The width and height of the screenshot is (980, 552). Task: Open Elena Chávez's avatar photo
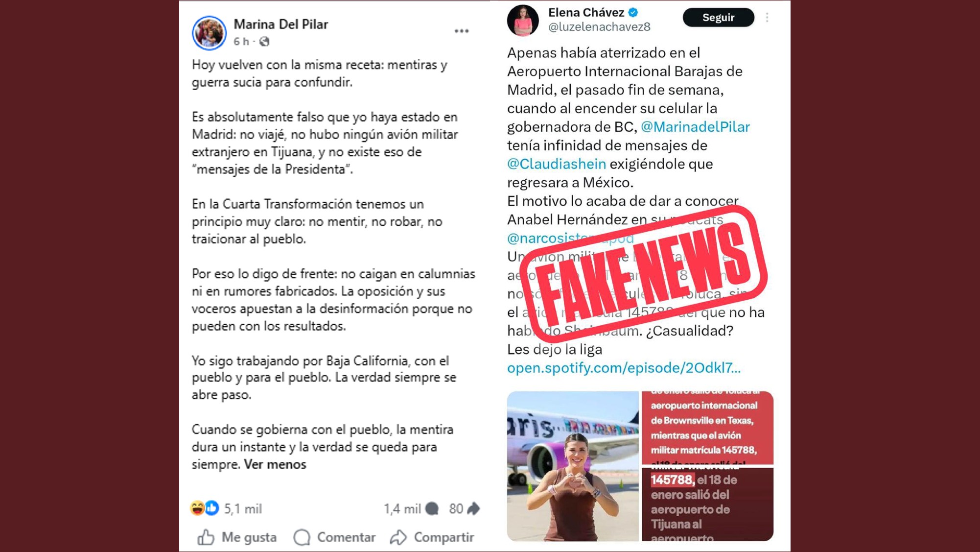[523, 21]
